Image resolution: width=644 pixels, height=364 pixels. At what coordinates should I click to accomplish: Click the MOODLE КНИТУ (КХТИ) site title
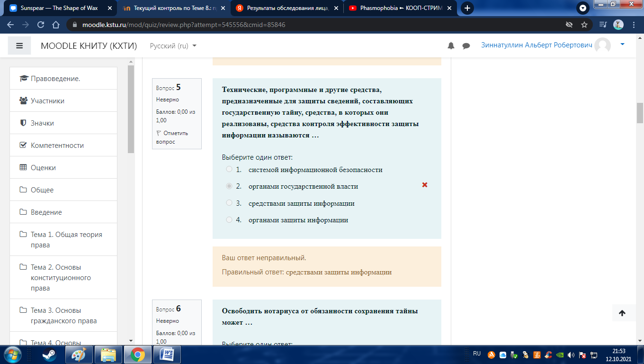coord(89,46)
